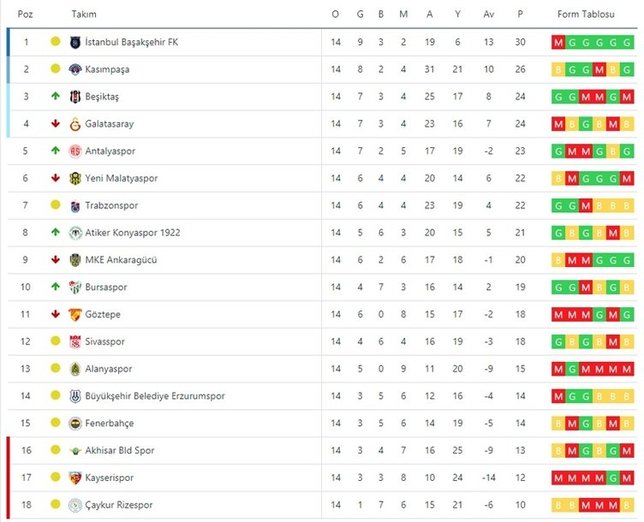Click the Göztepe team logo

click(76, 315)
